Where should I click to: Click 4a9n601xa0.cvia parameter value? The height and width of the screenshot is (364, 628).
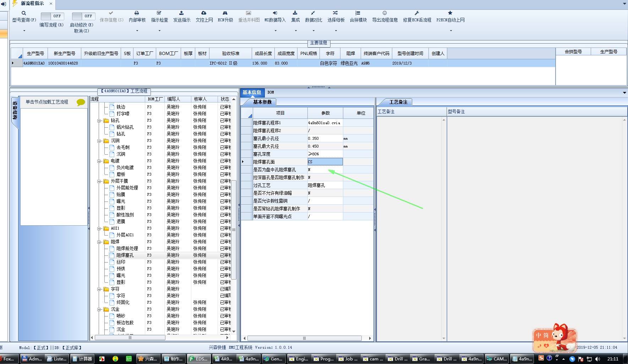pyautogui.click(x=325, y=123)
